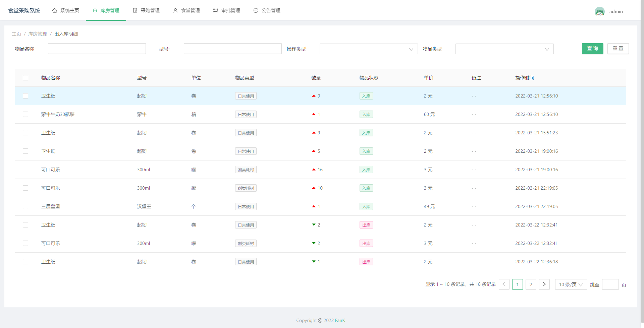The height and width of the screenshot is (328, 644).
Task: Open the 操作类型 dropdown
Action: coord(368,49)
